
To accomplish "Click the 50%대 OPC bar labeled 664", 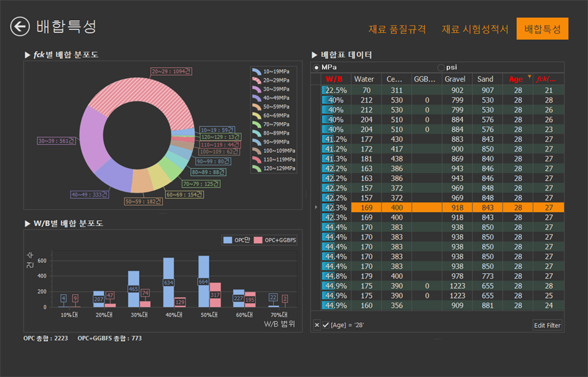I will [204, 282].
